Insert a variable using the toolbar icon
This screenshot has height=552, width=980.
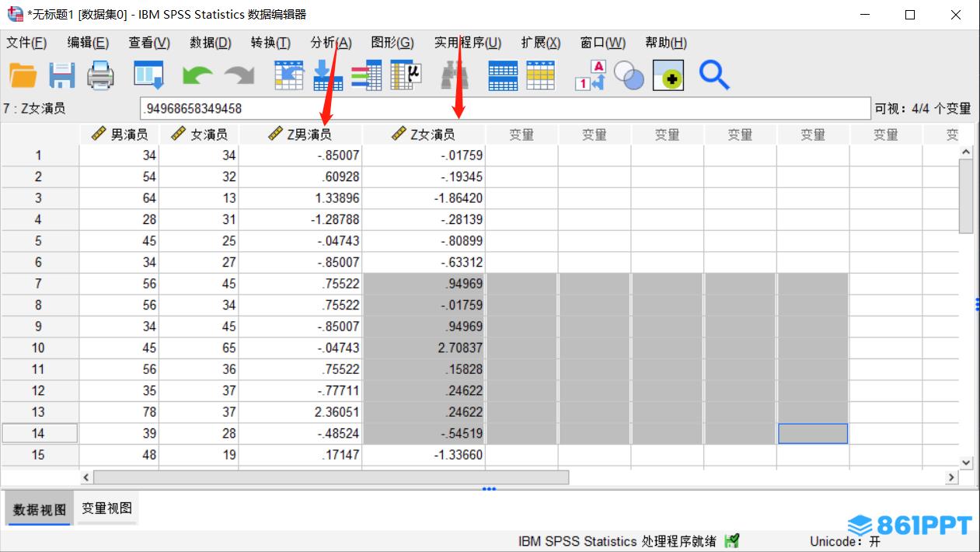(541, 75)
